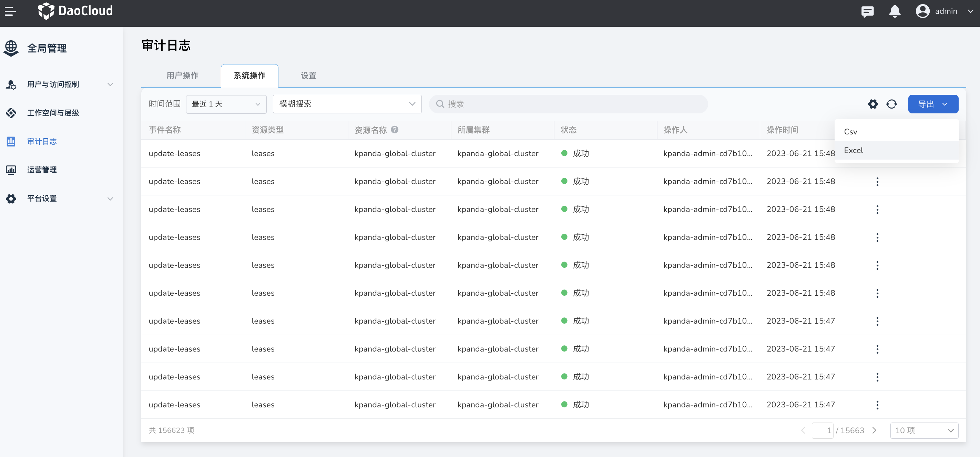Click the page number input box
The image size is (980, 457).
pos(823,430)
